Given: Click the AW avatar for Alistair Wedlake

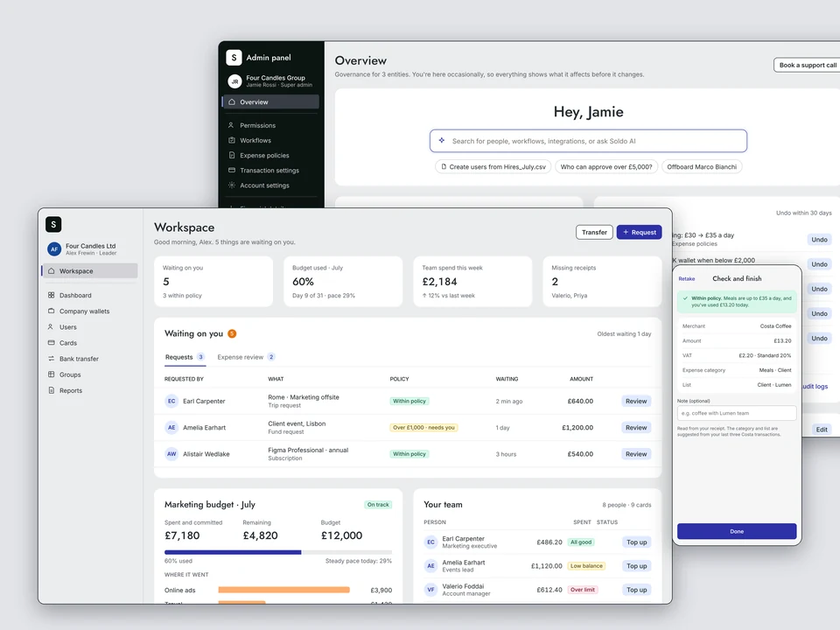Looking at the screenshot, I should point(171,454).
